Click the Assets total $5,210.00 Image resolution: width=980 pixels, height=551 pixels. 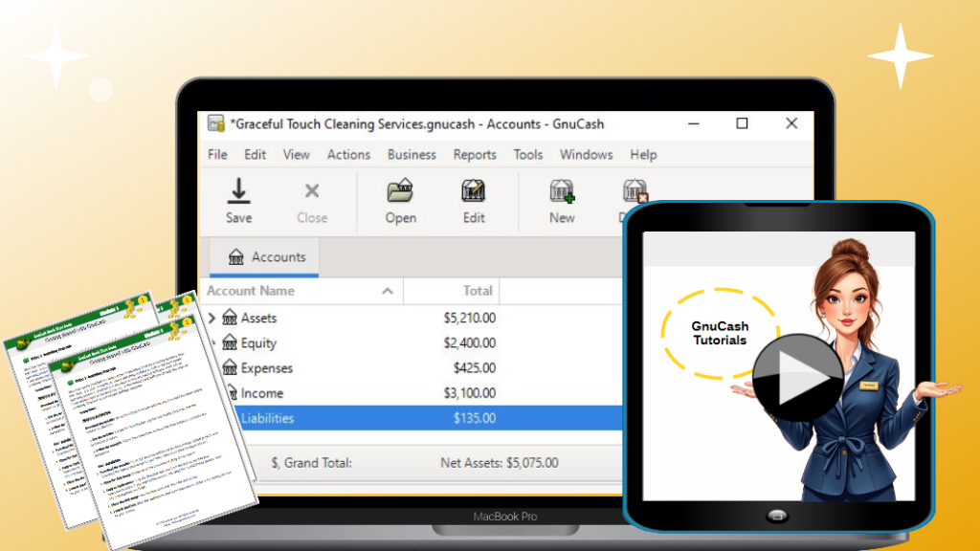click(469, 318)
